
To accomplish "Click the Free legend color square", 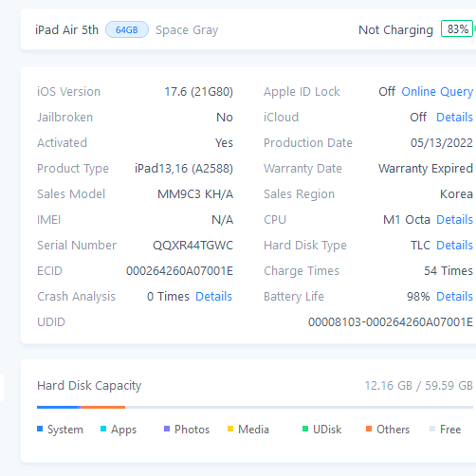I will (432, 429).
